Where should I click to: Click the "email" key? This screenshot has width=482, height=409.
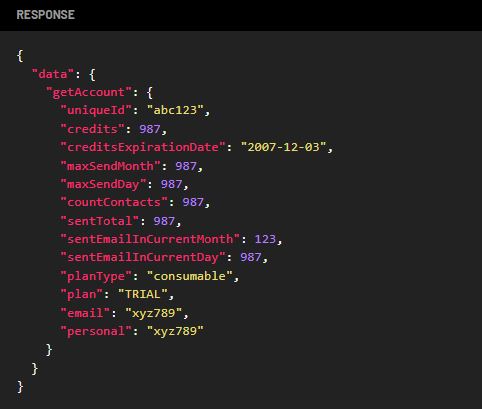pos(85,313)
